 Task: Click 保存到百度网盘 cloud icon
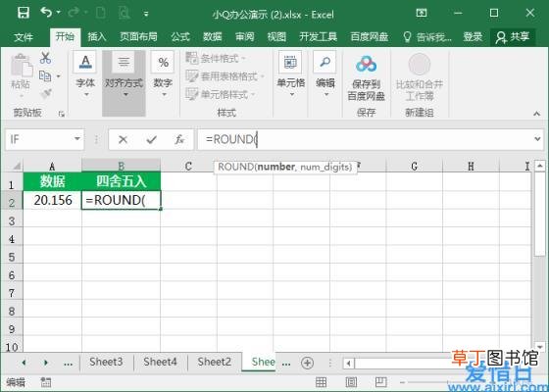367,77
